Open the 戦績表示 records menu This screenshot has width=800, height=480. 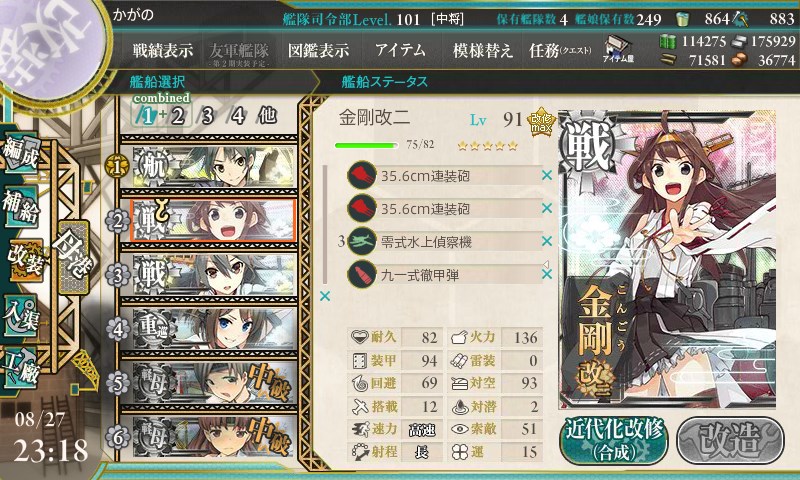(163, 50)
